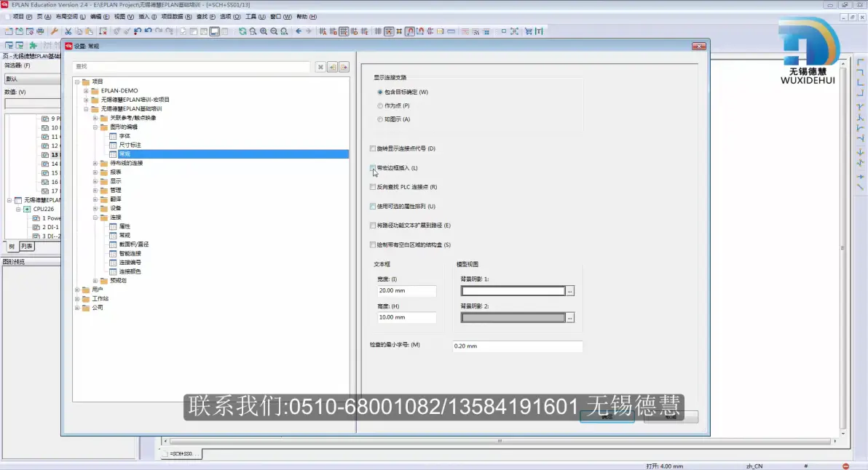
Task: Collapse the '项目' root tree node
Action: (77, 81)
